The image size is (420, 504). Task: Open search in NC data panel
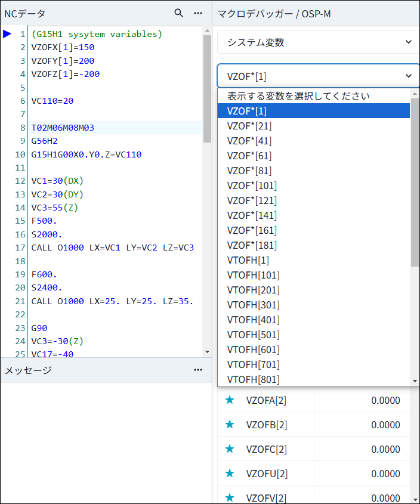click(179, 13)
